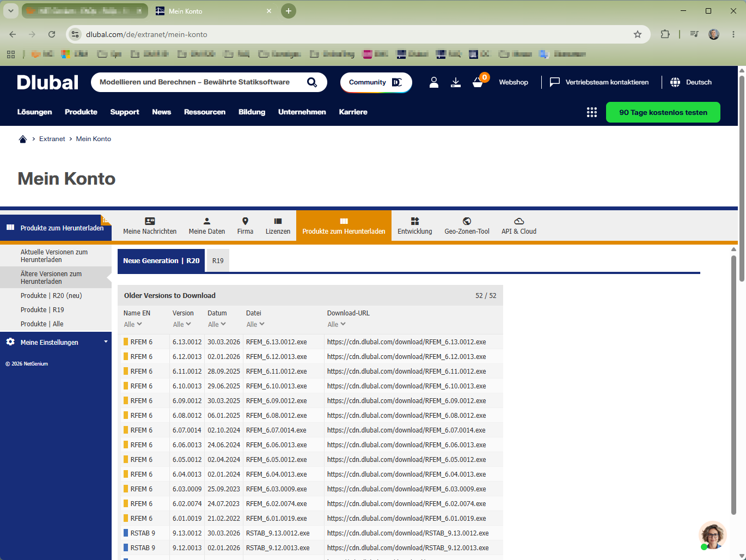Image resolution: width=746 pixels, height=560 pixels.
Task: Switch to the R19 tab
Action: tap(218, 261)
